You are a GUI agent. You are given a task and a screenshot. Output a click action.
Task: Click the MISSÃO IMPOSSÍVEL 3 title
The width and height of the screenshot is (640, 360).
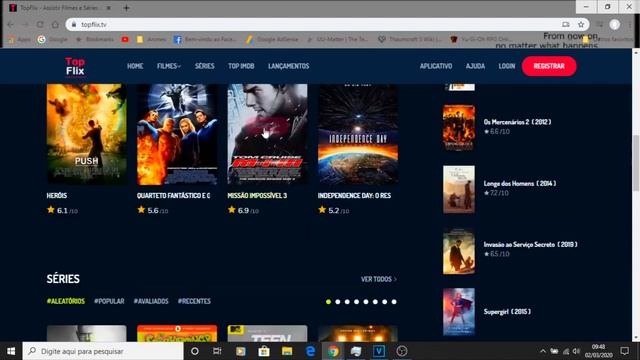(257, 196)
